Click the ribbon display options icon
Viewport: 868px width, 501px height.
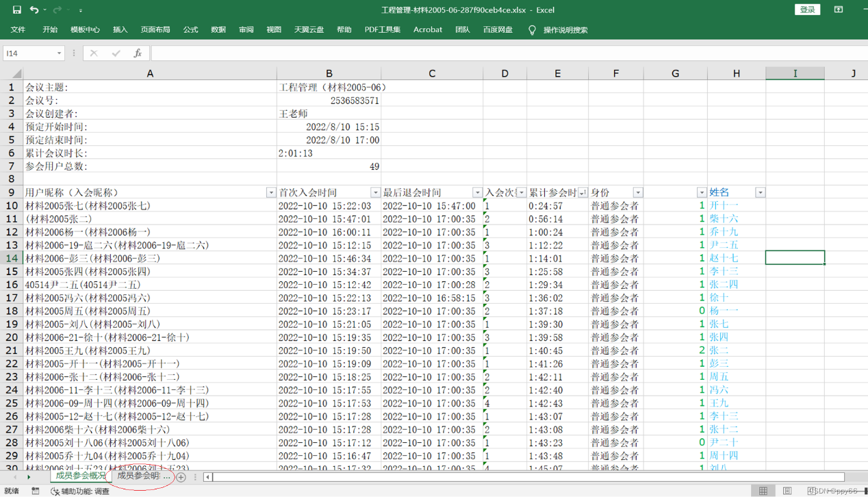pyautogui.click(x=839, y=10)
